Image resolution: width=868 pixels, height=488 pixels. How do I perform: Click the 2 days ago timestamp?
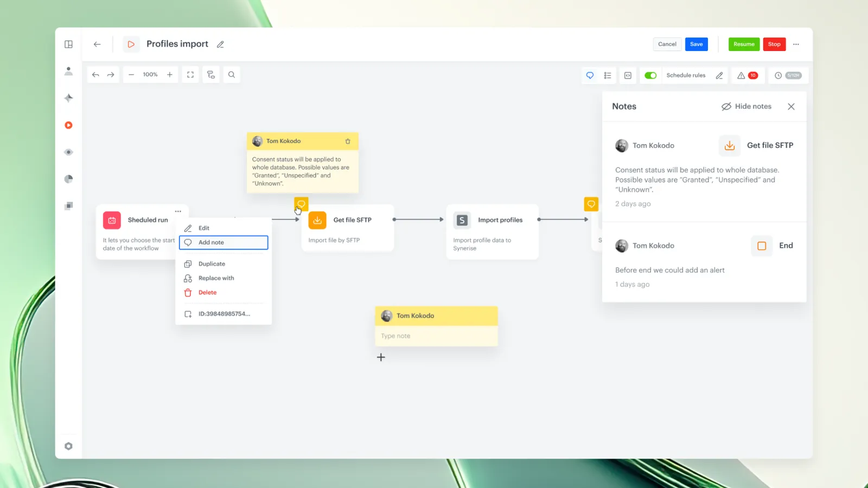[x=633, y=204]
